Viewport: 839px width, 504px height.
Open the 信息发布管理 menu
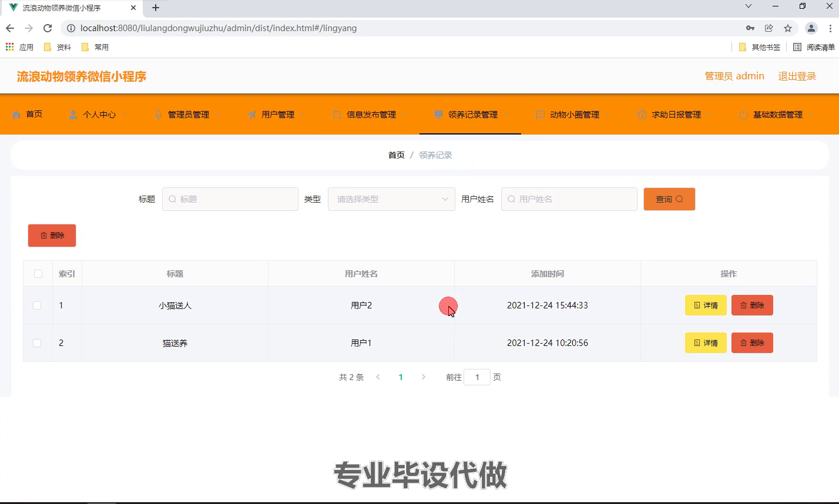pyautogui.click(x=371, y=115)
